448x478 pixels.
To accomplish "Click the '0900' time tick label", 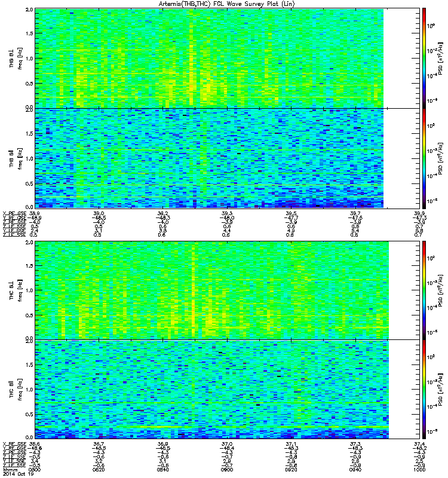I will 227,470.
